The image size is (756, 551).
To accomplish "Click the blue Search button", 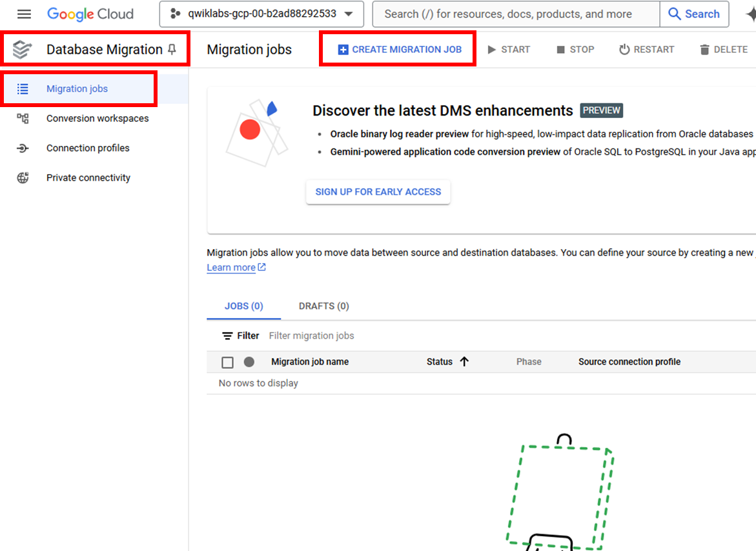I will coord(694,14).
